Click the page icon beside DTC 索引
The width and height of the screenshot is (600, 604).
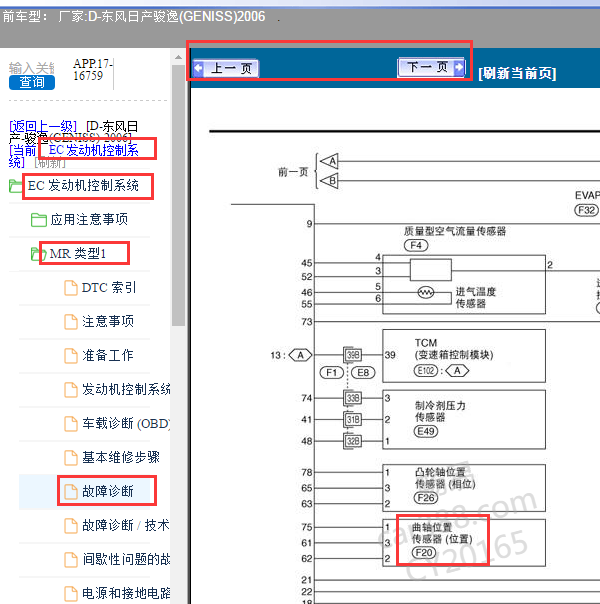(71, 288)
